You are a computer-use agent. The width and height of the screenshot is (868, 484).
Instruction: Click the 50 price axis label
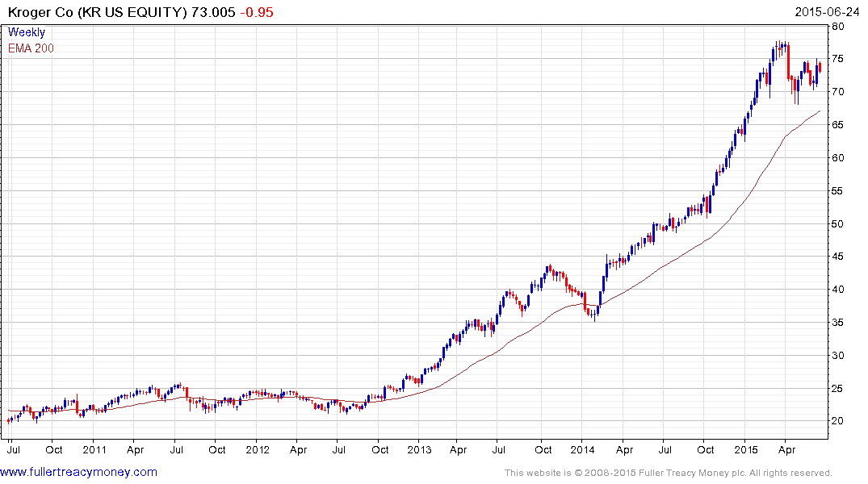pos(838,224)
